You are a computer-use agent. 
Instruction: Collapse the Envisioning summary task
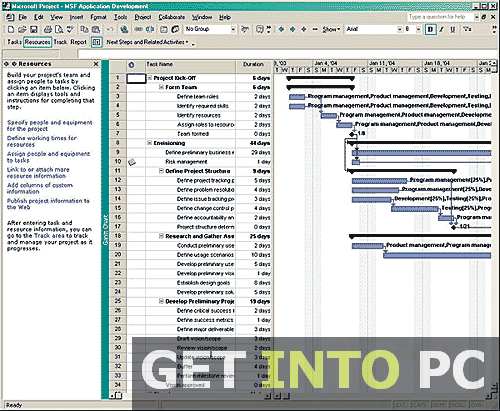pyautogui.click(x=150, y=143)
